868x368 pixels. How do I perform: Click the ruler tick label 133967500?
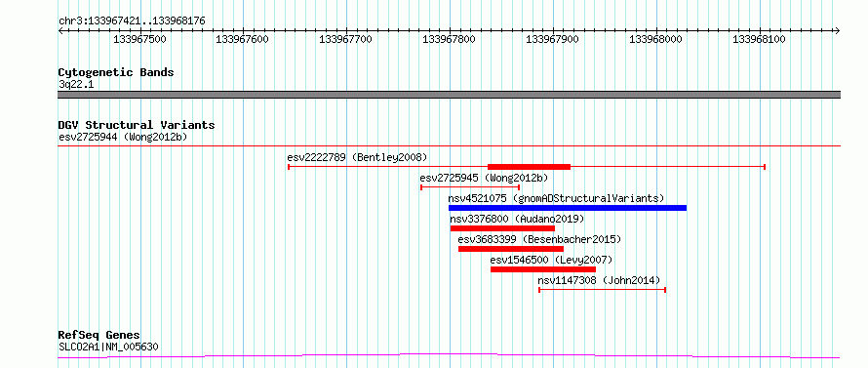[x=139, y=40]
